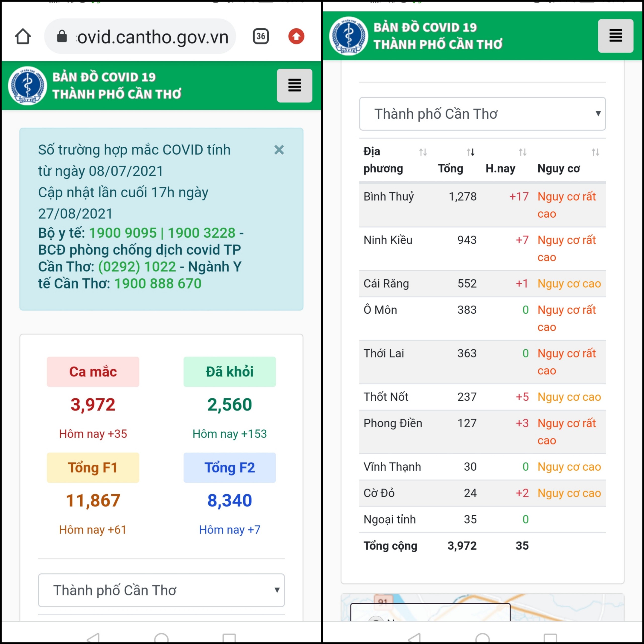The width and height of the screenshot is (644, 644).
Task: Expand the district selector below the statistics cards
Action: point(161,590)
